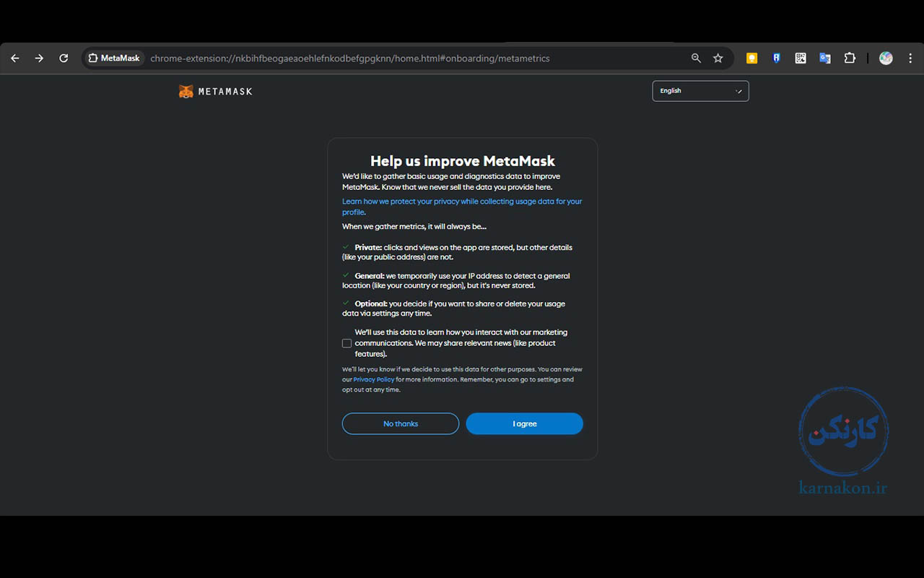Go forward in browser history
The width and height of the screenshot is (924, 578).
tap(39, 59)
